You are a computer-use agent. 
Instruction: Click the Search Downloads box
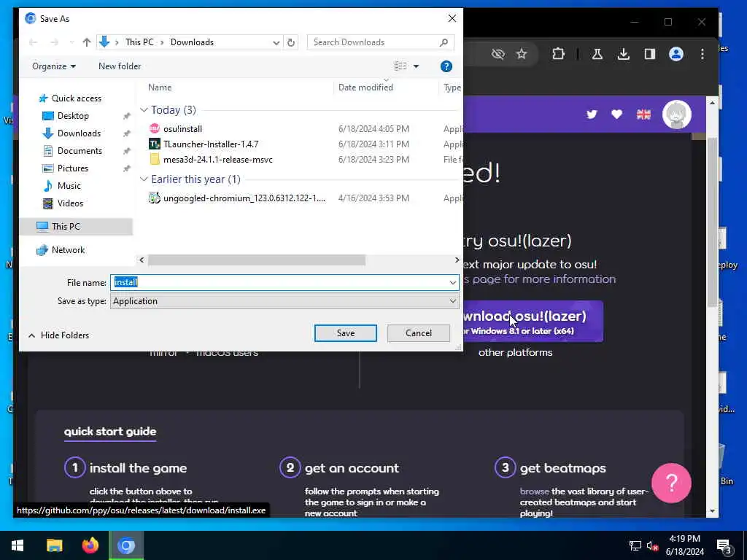[380, 42]
